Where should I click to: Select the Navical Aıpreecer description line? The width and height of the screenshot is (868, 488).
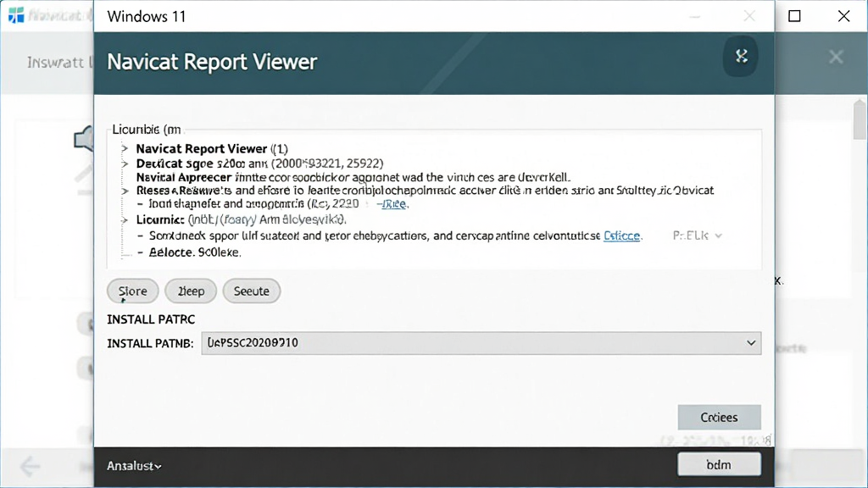click(353, 178)
